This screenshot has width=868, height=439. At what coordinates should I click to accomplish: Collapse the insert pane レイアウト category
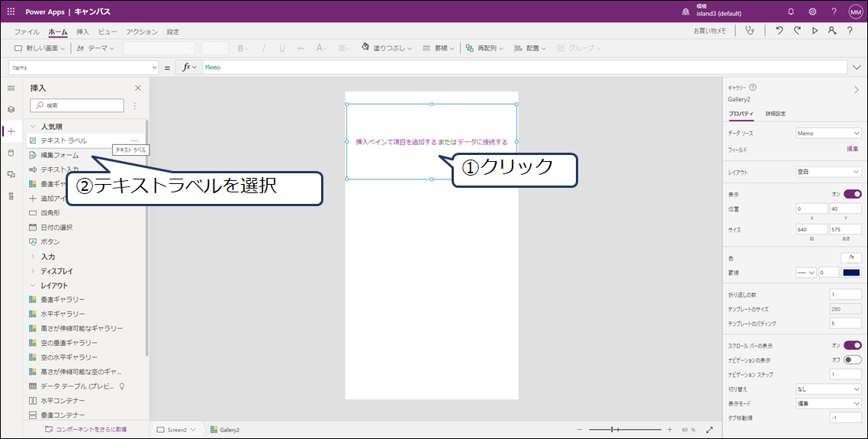[x=33, y=286]
